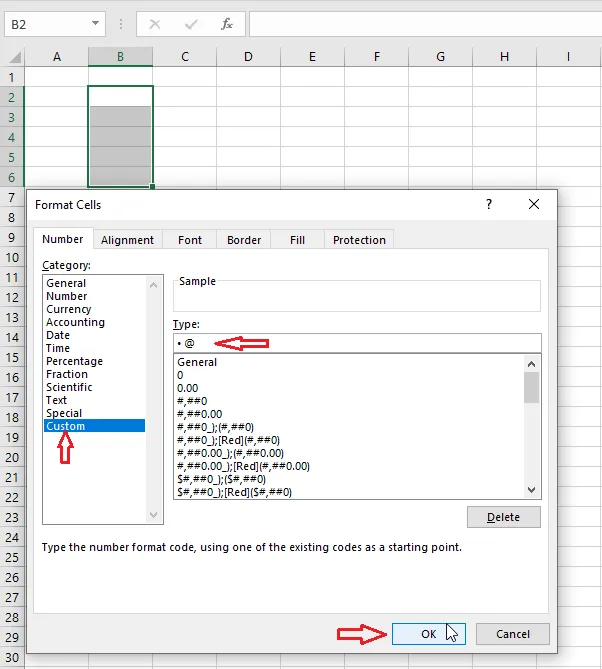
Task: Select row 1 header
Action: pyautogui.click(x=12, y=77)
